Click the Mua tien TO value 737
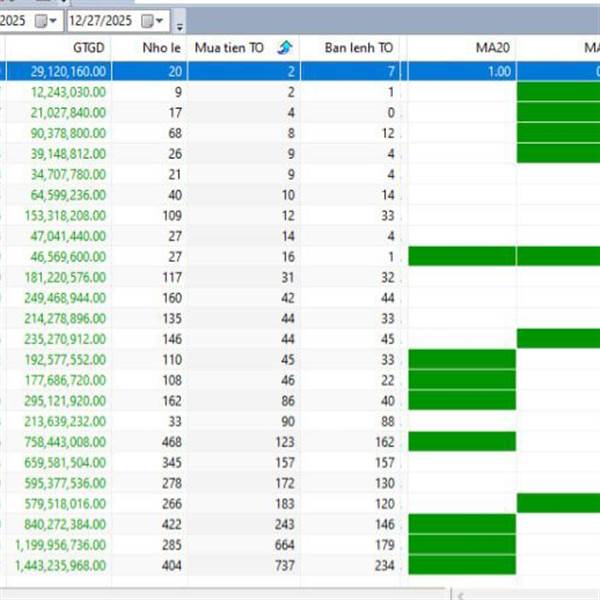 285,566
